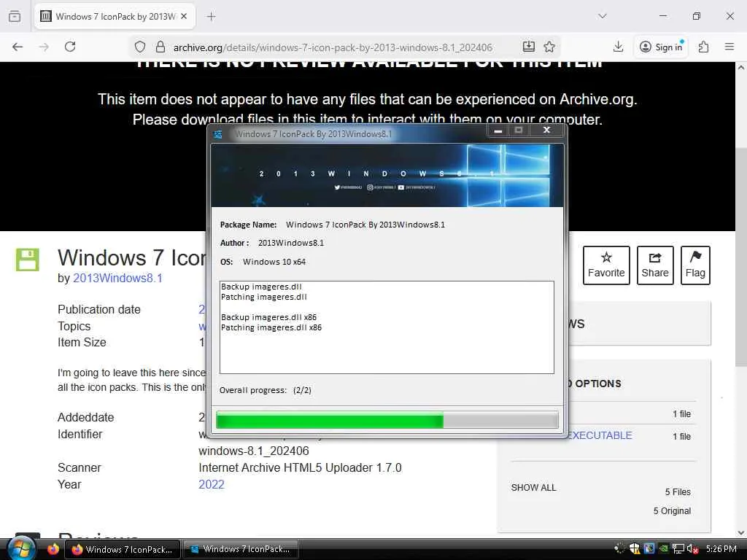Viewport: 747px width, 560px height.
Task: Click the muted volume tray icon
Action: coord(692,549)
